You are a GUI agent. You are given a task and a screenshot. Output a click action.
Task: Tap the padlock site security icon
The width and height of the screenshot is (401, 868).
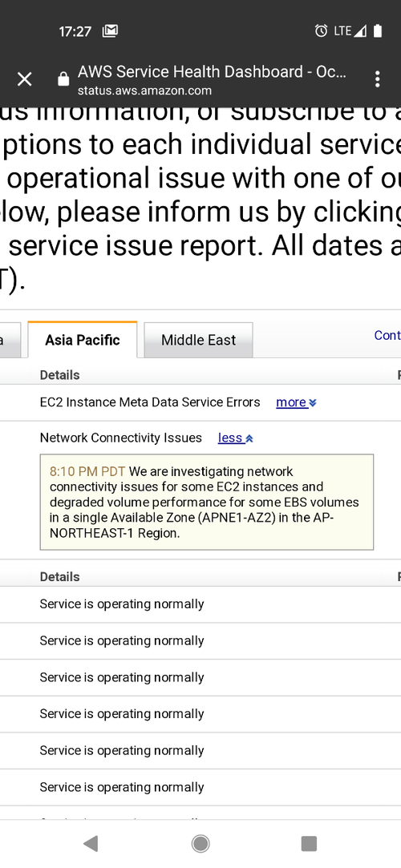[63, 79]
